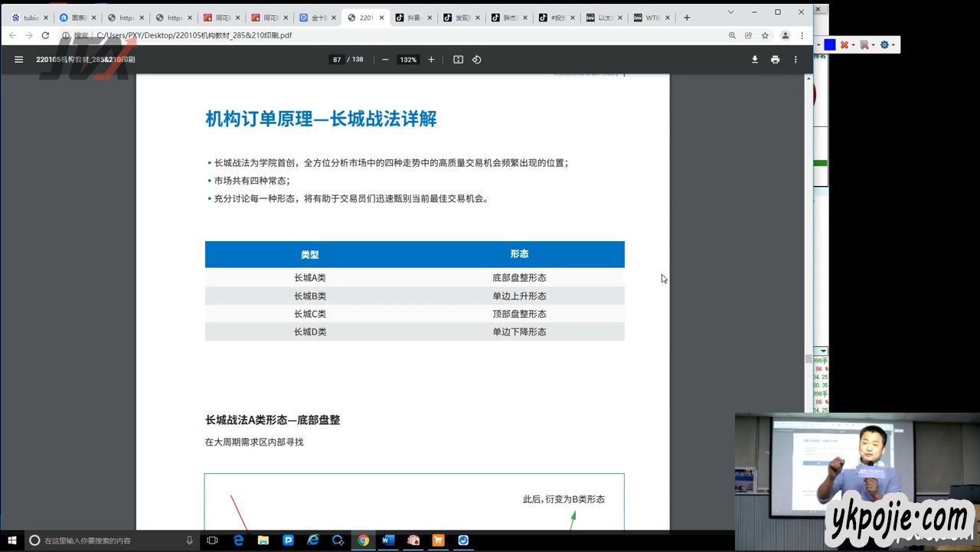This screenshot has height=552, width=980.
Task: Click the fit to page icon
Action: [458, 60]
